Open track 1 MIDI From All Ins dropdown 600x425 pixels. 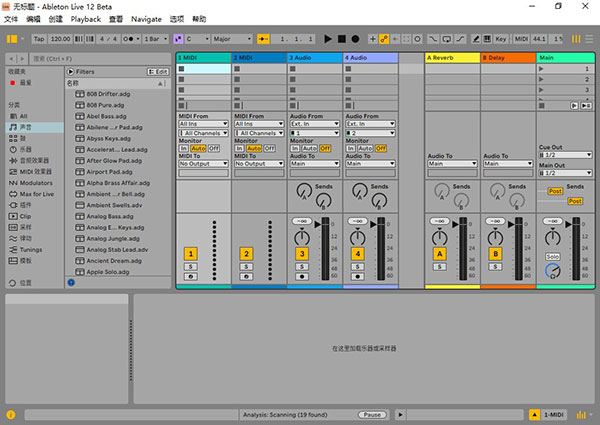point(203,124)
